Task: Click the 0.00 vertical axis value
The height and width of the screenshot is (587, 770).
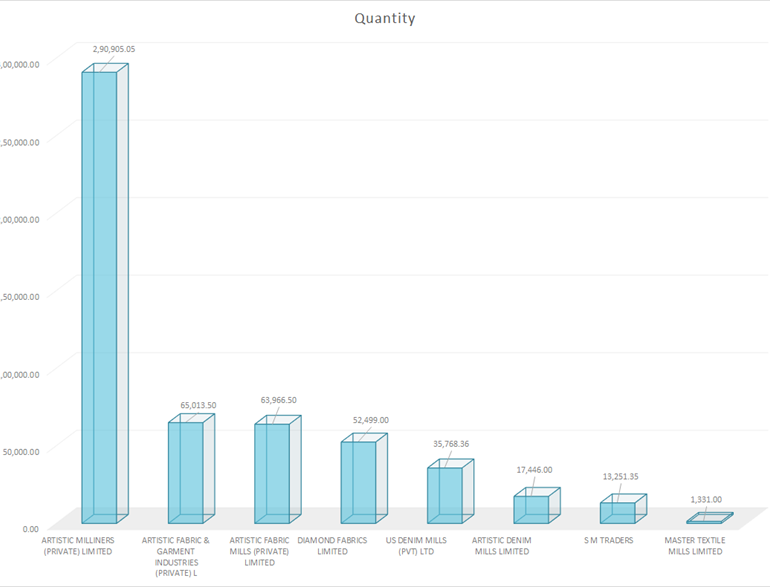Action: 30,529
